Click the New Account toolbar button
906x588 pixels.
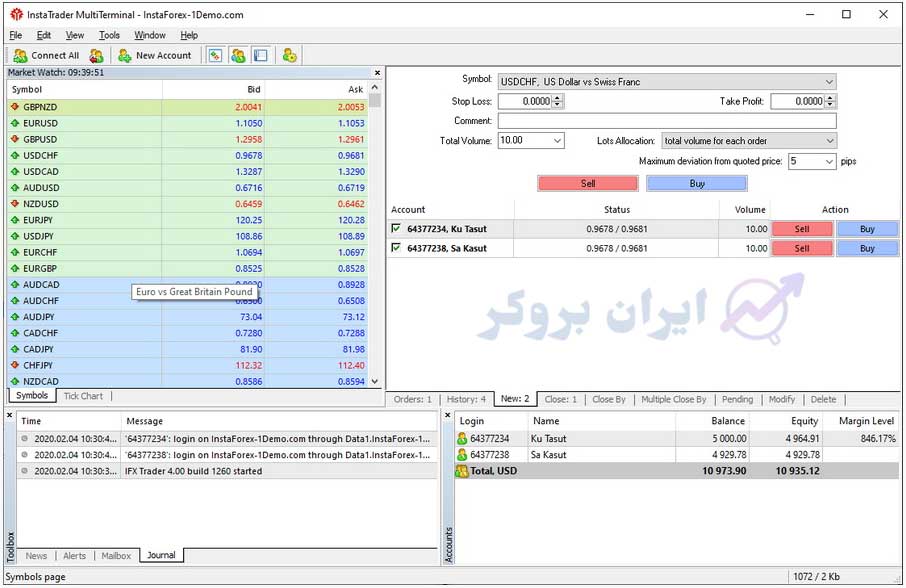155,55
